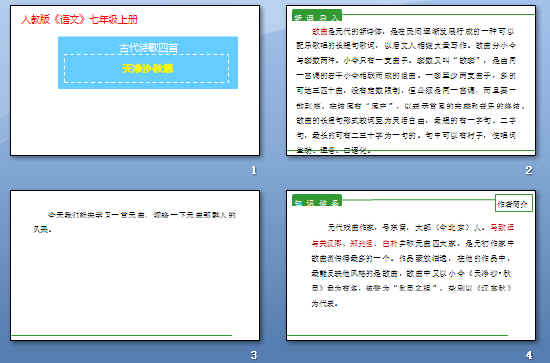Click slide number 4 label
This screenshot has width=550, height=363.
529,355
